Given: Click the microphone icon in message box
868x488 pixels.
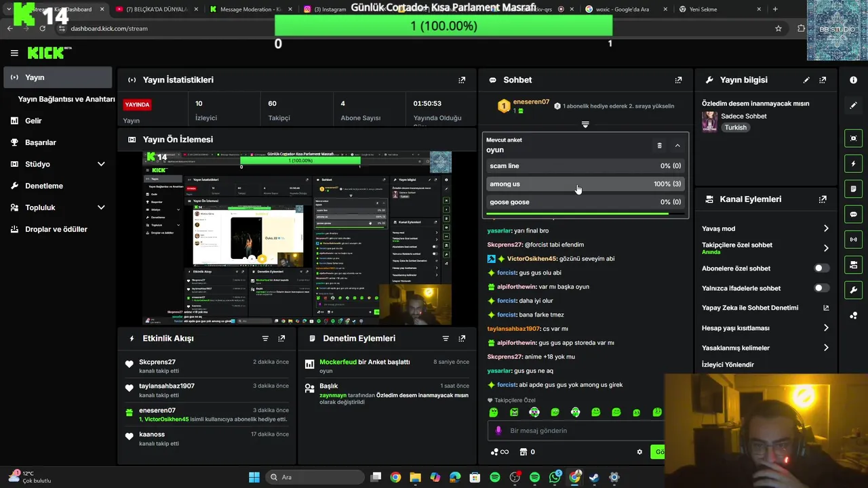Looking at the screenshot, I should click(x=498, y=430).
